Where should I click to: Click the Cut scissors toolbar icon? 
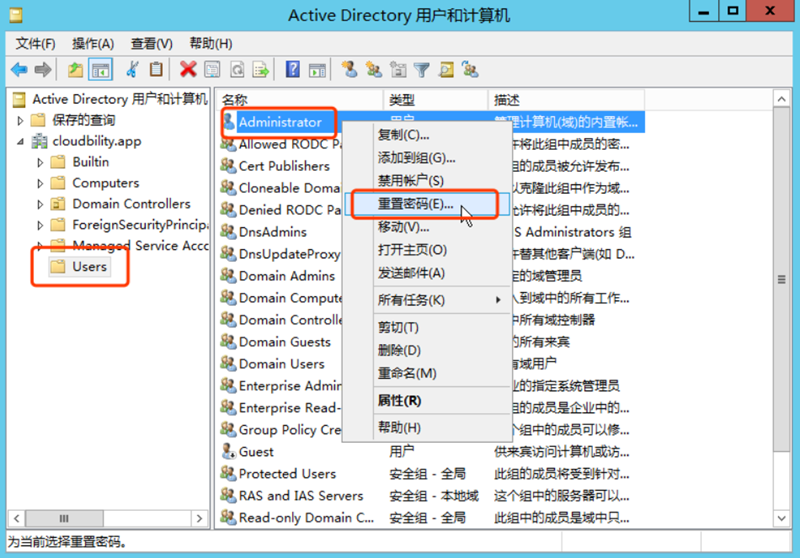pos(132,69)
